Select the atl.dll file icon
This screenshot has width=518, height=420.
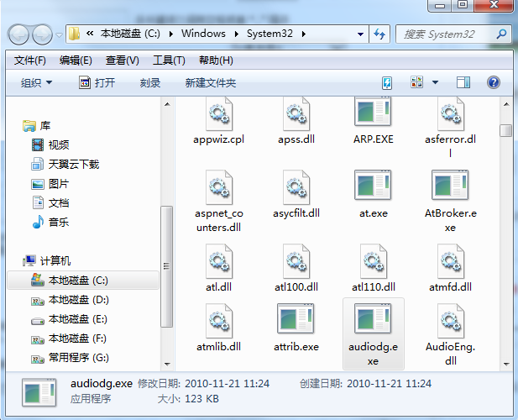pos(219,261)
